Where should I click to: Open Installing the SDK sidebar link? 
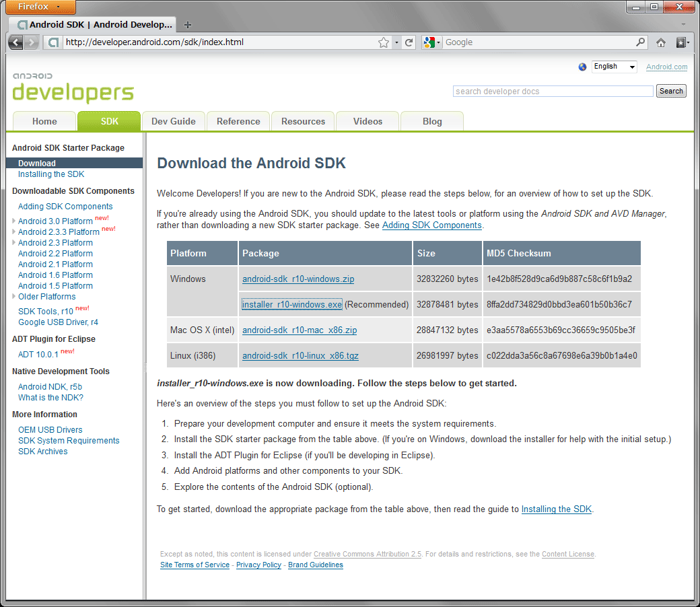tap(51, 174)
